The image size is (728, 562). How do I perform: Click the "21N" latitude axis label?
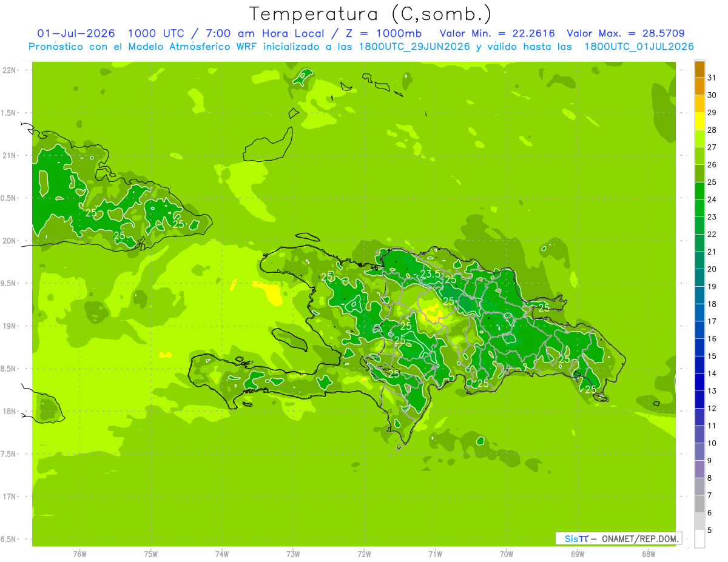(x=9, y=156)
